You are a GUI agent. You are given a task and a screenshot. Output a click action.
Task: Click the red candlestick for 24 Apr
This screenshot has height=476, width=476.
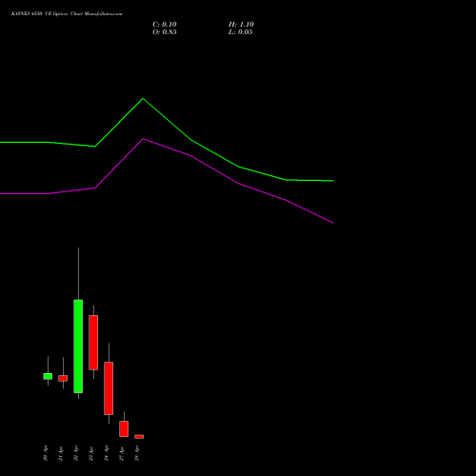[109, 388]
